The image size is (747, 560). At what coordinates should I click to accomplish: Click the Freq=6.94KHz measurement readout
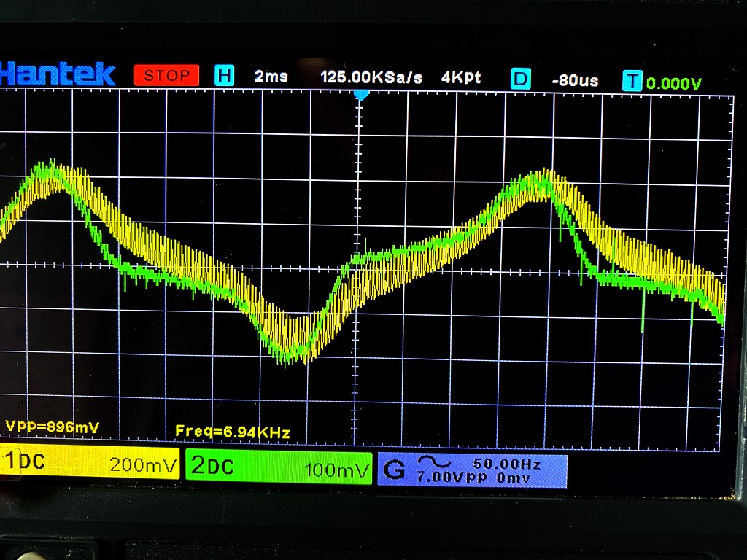pyautogui.click(x=233, y=432)
